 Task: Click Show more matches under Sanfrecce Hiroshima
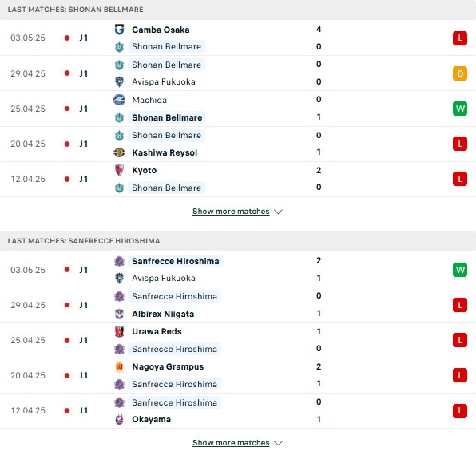[231, 443]
